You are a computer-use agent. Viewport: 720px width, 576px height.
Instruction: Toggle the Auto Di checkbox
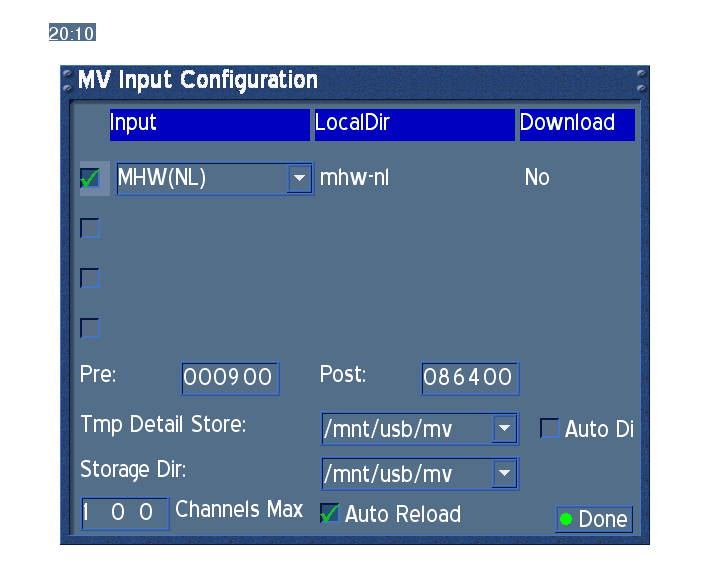click(550, 428)
